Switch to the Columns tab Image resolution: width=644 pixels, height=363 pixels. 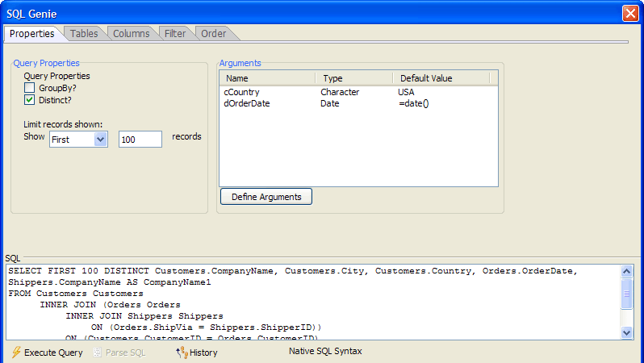[x=131, y=34]
